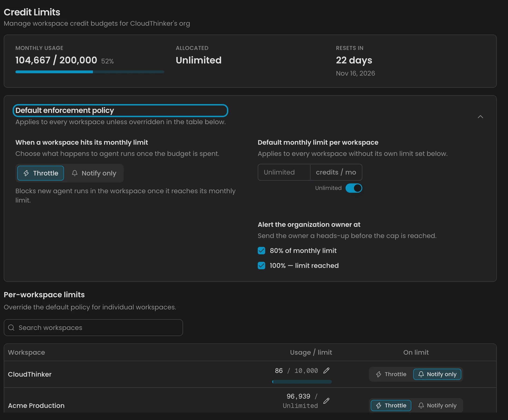Select Throttle in default enforcement policy
508x420 pixels.
41,173
